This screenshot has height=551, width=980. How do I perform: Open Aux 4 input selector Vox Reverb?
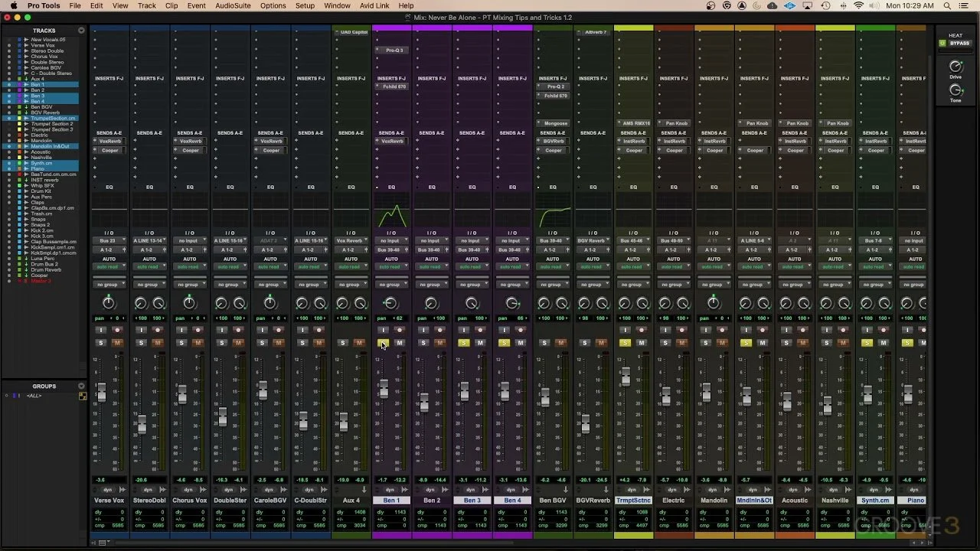(351, 241)
